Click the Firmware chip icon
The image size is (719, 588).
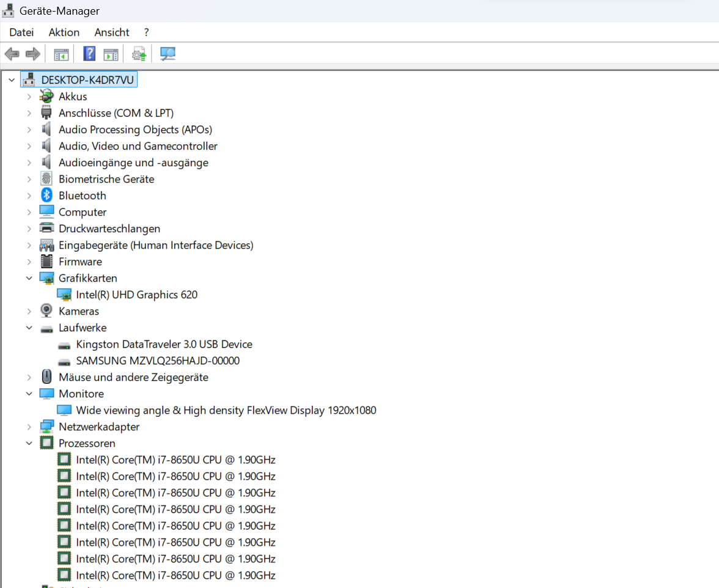pos(46,261)
